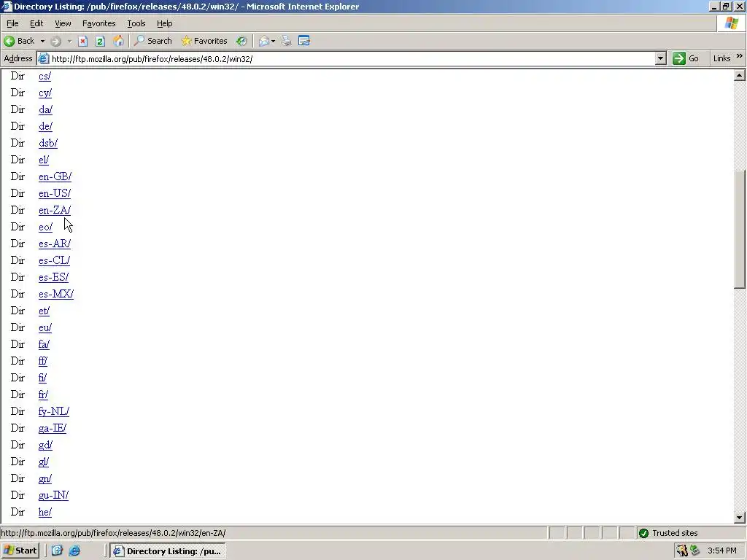Open the cy/ directory link

pyautogui.click(x=45, y=93)
